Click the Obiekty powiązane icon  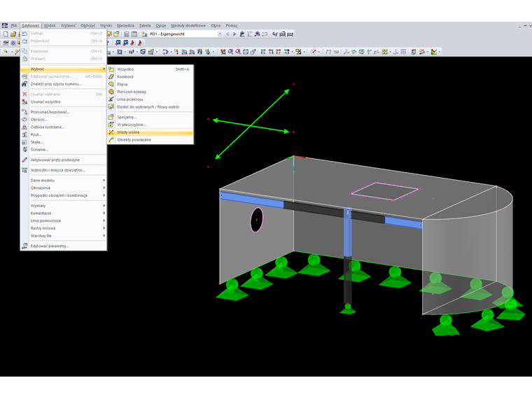(111, 140)
